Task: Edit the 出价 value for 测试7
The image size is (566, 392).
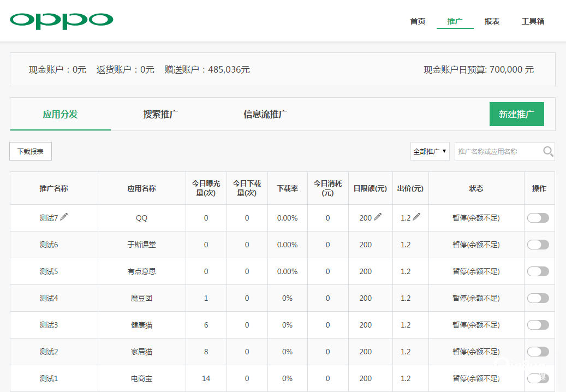Action: [x=418, y=216]
